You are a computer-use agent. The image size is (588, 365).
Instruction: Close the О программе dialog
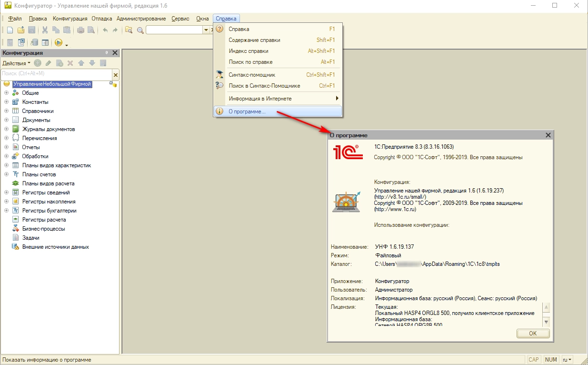pyautogui.click(x=548, y=135)
